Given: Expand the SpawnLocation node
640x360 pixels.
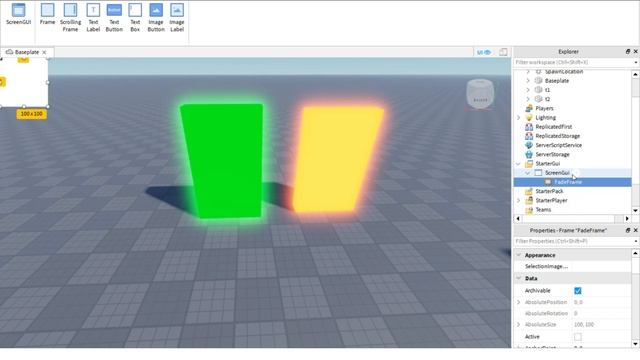Looking at the screenshot, I should 528,72.
